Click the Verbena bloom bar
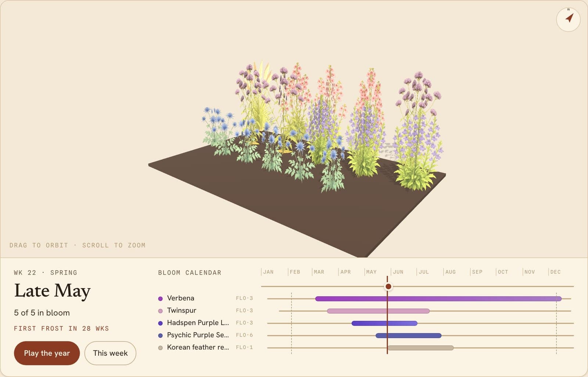This screenshot has width=588, height=377. [x=438, y=299]
